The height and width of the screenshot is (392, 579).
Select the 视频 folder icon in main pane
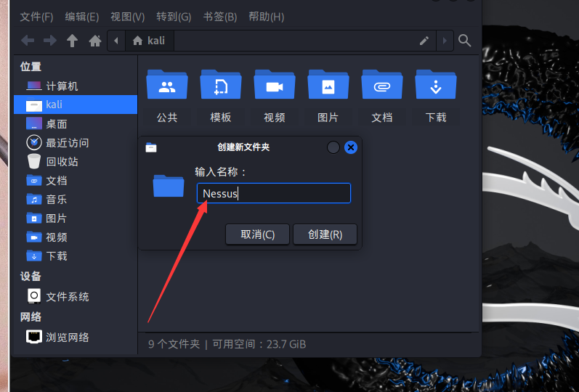(275, 85)
